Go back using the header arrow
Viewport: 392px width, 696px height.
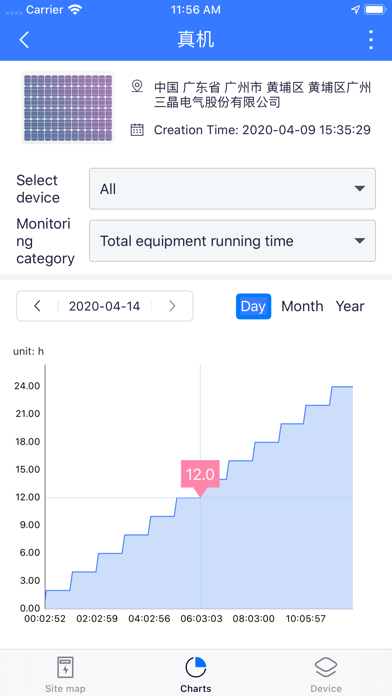[x=24, y=40]
